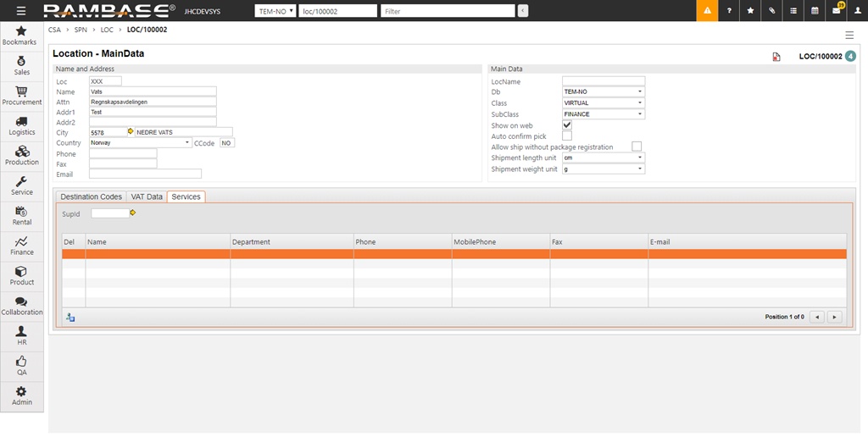868x448 pixels.
Task: Click the red PDF print icon
Action: [x=776, y=57]
